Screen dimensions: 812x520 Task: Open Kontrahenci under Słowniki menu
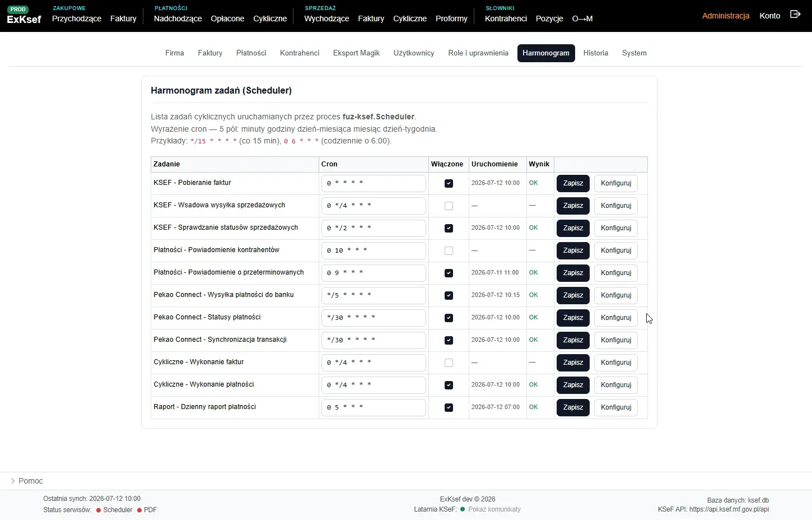pos(506,18)
